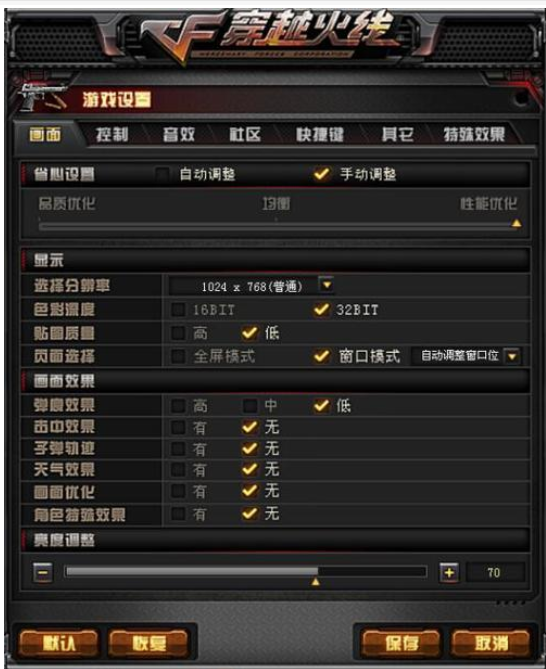
Task: Click the brightness slider track
Action: tap(246, 571)
